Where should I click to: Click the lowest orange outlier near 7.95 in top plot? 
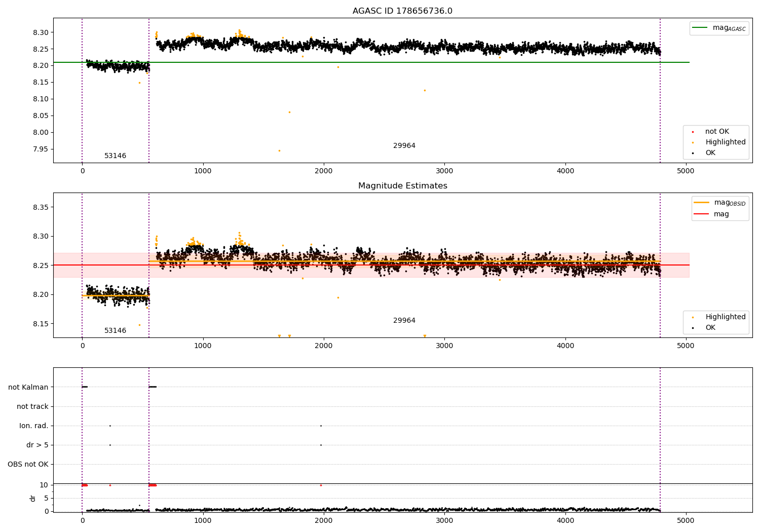279,150
